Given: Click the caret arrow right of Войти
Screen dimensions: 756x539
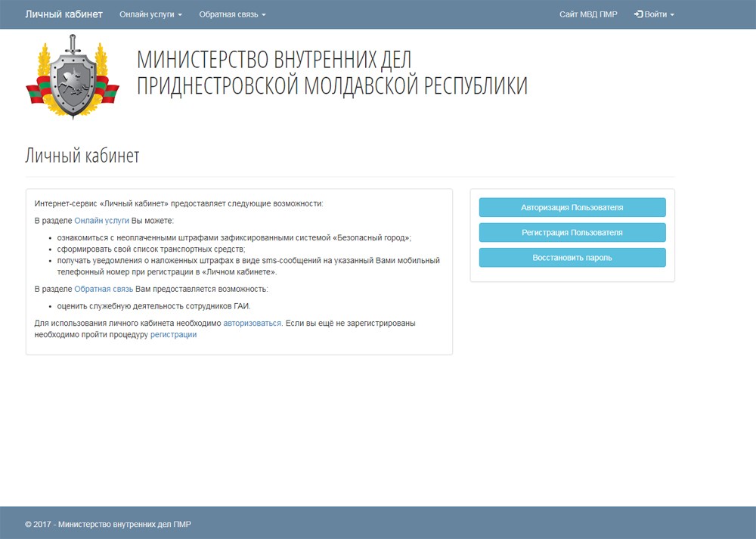Looking at the screenshot, I should (672, 15).
